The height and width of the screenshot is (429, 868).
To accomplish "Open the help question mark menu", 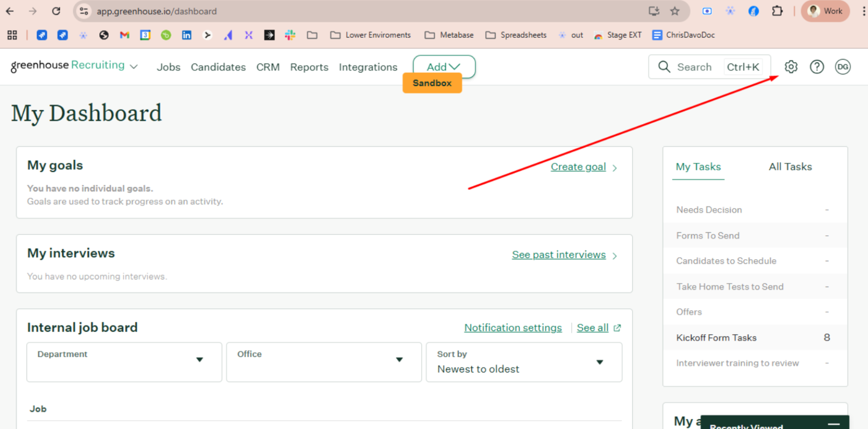I will (x=817, y=67).
